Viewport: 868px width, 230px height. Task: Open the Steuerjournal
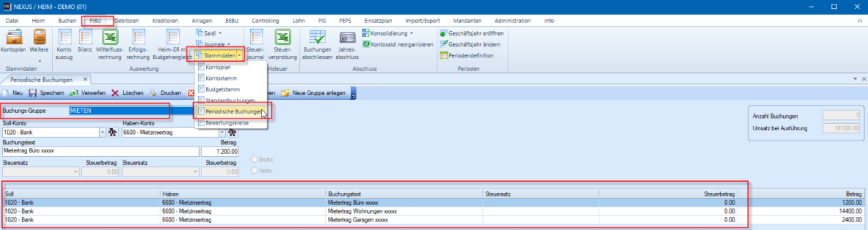pos(256,44)
